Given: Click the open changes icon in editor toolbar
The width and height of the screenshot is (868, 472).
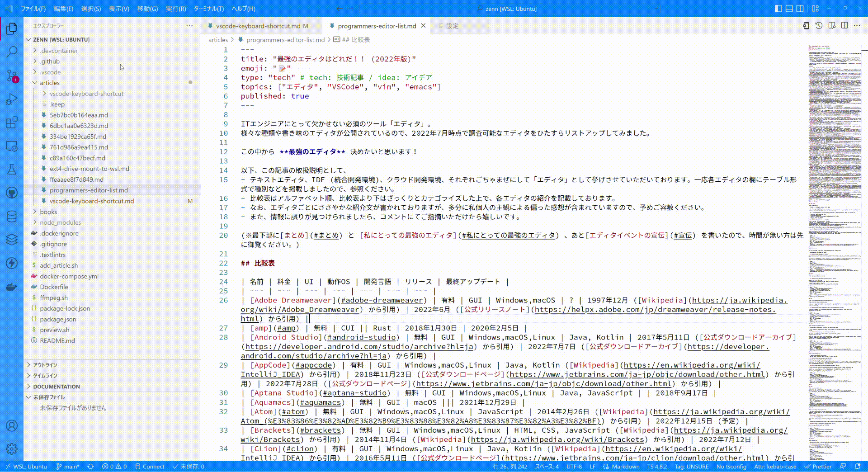Looking at the screenshot, I should coord(806,26).
